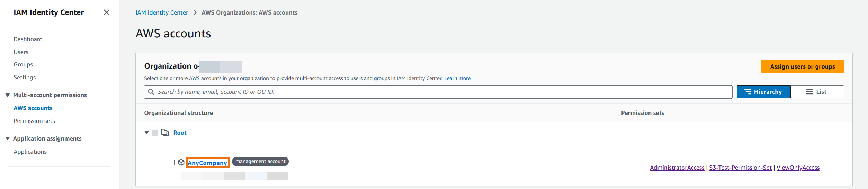Open S3-Test-Permission-Set link
This screenshot has width=868, height=189.
[740, 168]
